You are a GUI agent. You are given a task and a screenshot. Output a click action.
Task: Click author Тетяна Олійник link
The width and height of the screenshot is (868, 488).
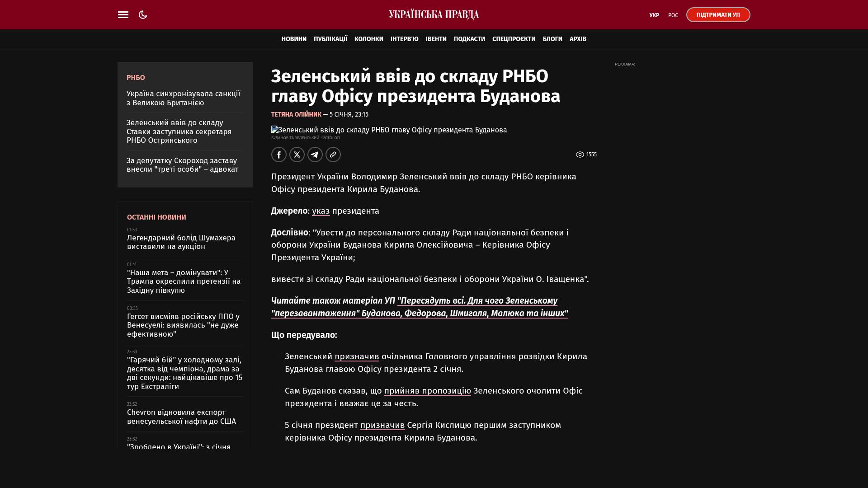tap(296, 115)
